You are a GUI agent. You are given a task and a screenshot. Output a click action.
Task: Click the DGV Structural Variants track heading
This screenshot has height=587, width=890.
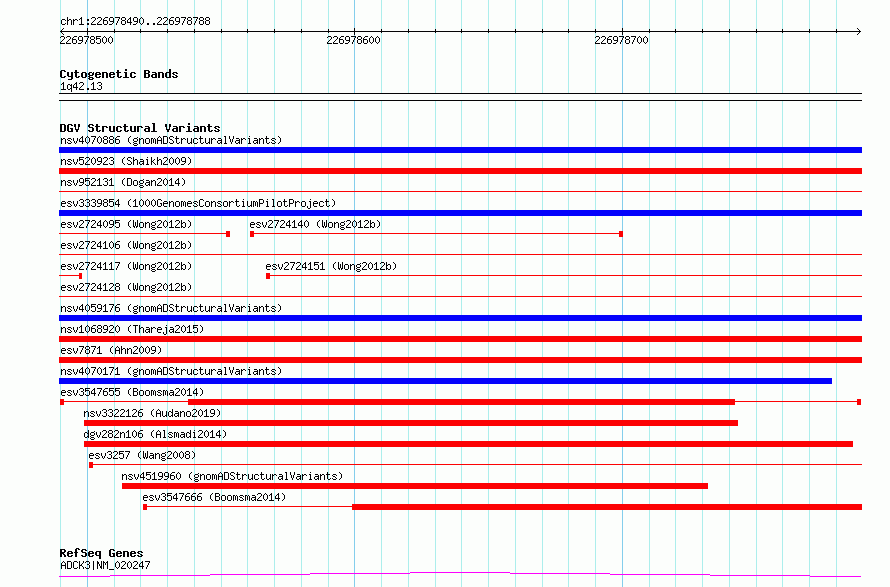(140, 128)
